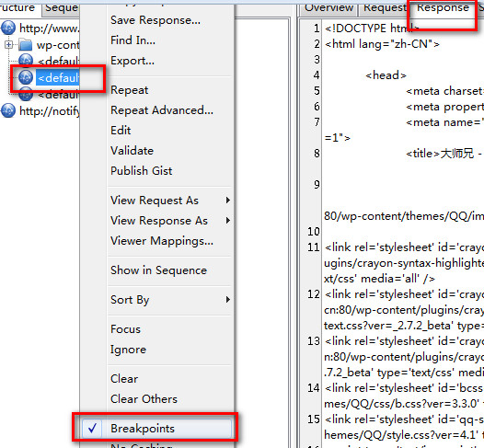Select the http://www. host tree item
Viewport: 484px width, 448px height.
50,29
